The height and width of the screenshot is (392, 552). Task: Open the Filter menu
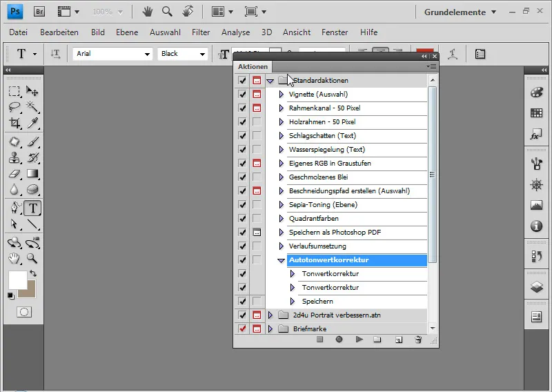201,32
